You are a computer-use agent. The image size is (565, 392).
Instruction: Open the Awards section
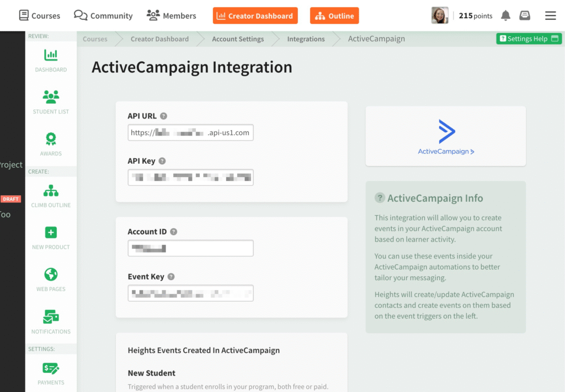click(x=51, y=139)
